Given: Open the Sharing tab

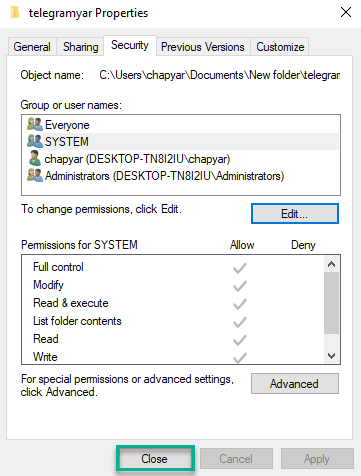Looking at the screenshot, I should pyautogui.click(x=81, y=47).
